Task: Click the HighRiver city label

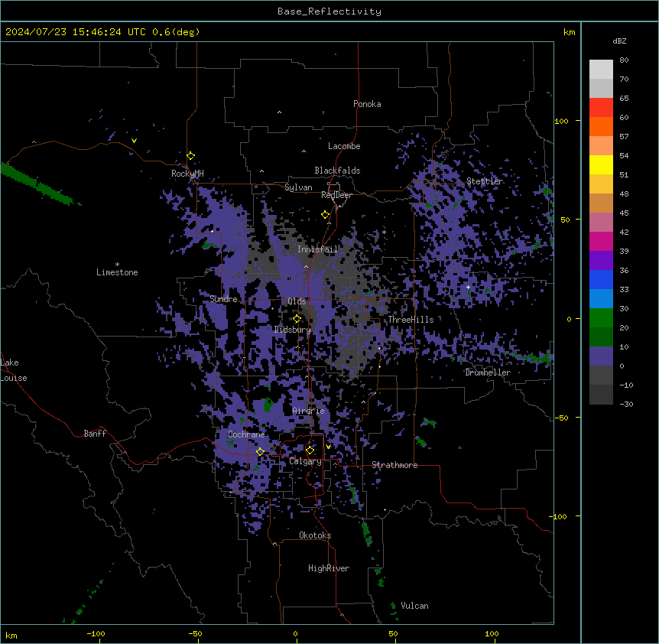Action: click(x=329, y=568)
